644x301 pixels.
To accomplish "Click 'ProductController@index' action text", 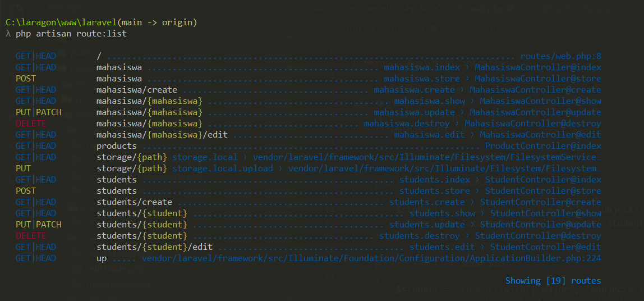I will (544, 146).
